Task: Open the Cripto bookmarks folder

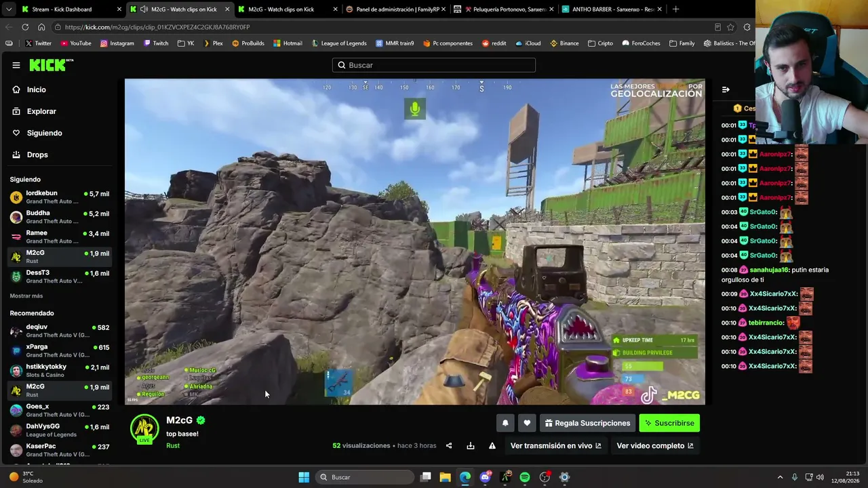Action: click(601, 43)
